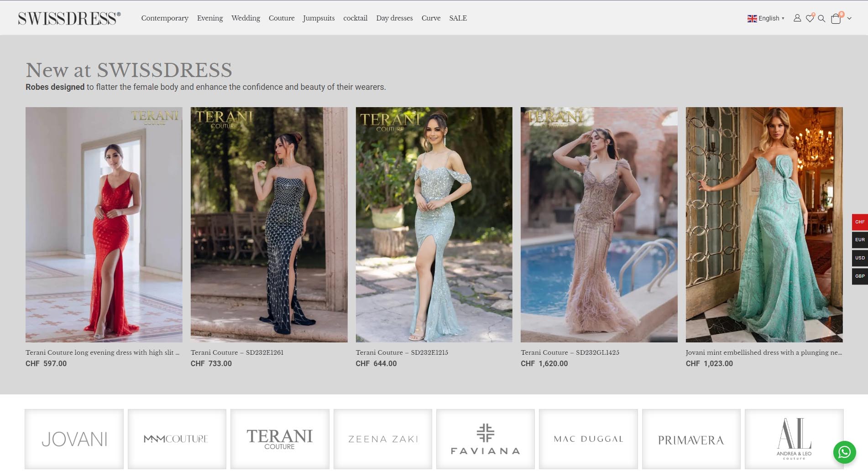868x476 pixels.
Task: Open the shopping bag cart icon
Action: pos(836,18)
